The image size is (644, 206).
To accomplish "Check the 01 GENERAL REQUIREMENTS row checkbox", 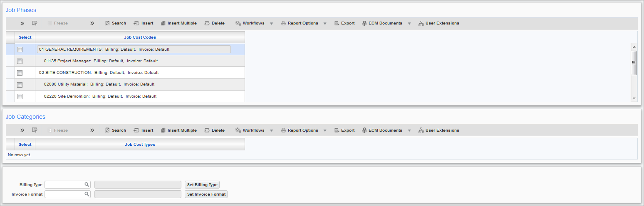I will pyautogui.click(x=20, y=49).
